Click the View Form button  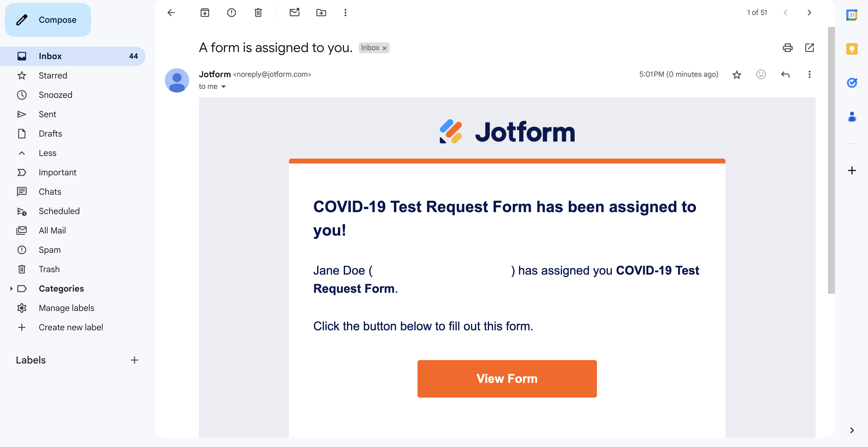click(x=507, y=379)
